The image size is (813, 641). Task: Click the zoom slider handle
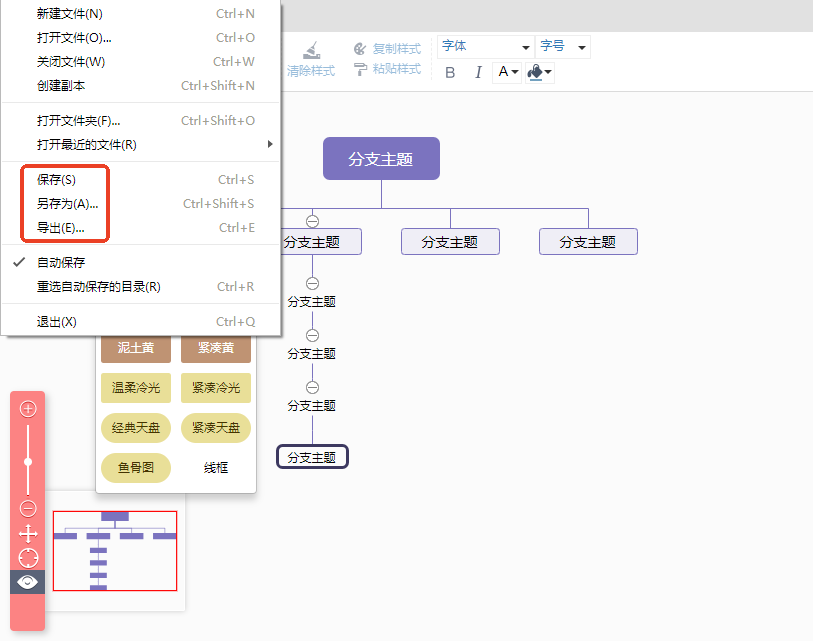click(28, 462)
